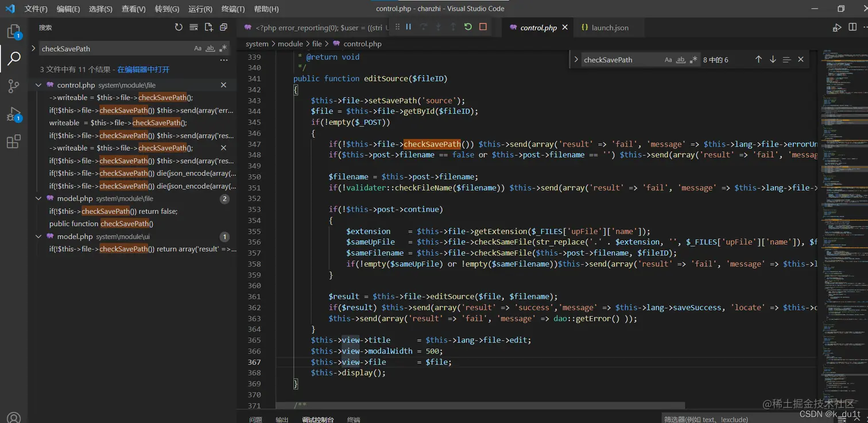Split the editor to the right
The height and width of the screenshot is (423, 868).
click(x=852, y=28)
